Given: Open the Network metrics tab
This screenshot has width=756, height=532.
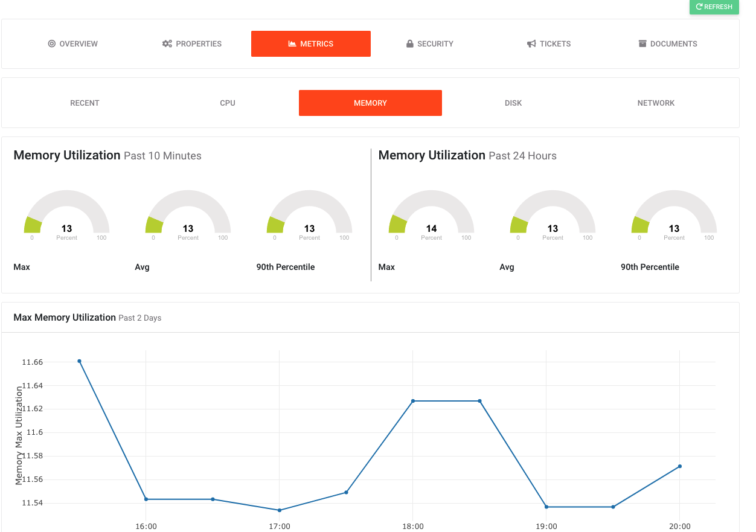Looking at the screenshot, I should (x=656, y=103).
